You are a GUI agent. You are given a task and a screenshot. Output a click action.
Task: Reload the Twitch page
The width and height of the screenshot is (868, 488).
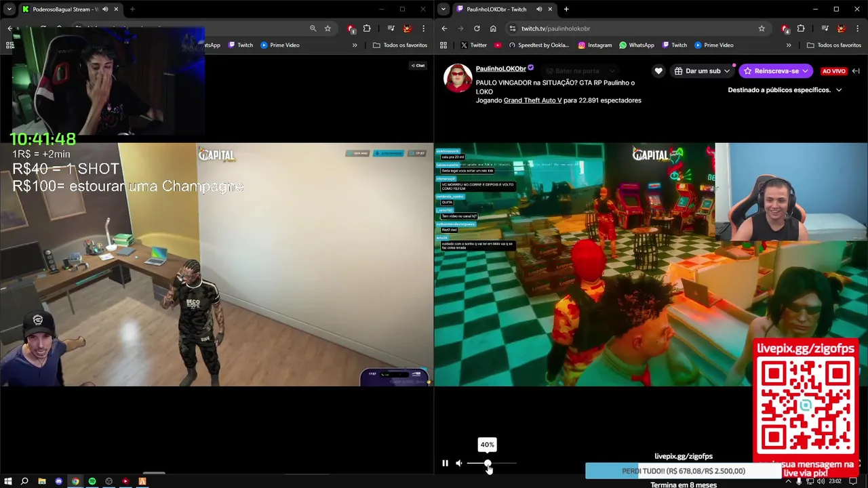click(477, 28)
